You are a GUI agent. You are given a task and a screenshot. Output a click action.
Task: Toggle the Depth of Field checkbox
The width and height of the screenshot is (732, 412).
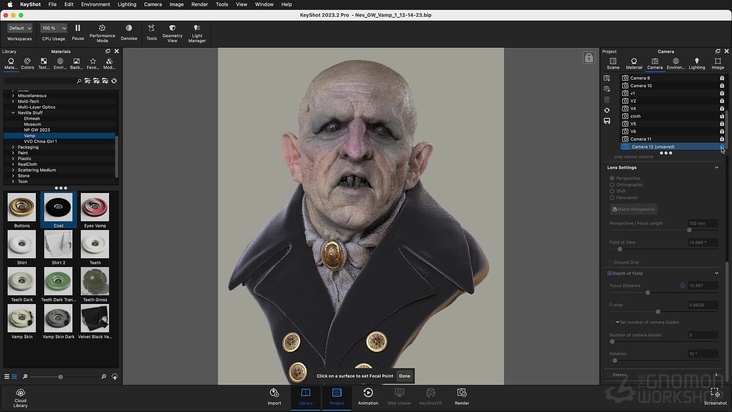click(609, 273)
